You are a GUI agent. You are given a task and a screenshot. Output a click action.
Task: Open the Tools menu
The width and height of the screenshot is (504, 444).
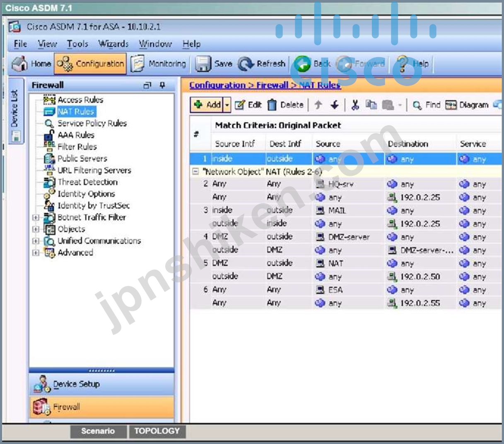pyautogui.click(x=77, y=44)
